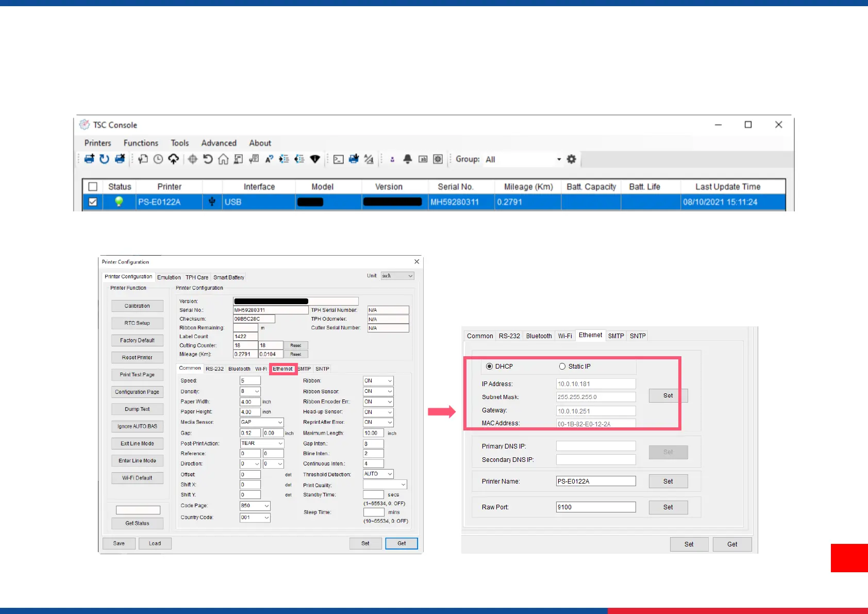Click the bell notification toolbar icon

coord(407,159)
